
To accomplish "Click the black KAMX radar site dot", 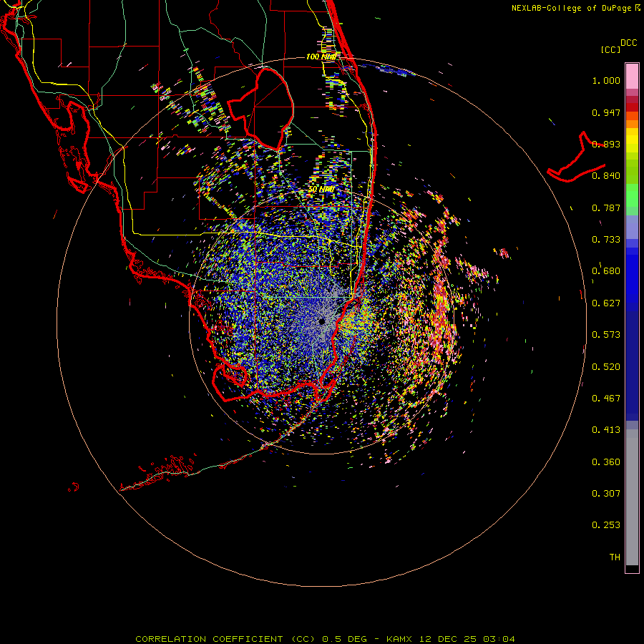I will [321, 321].
